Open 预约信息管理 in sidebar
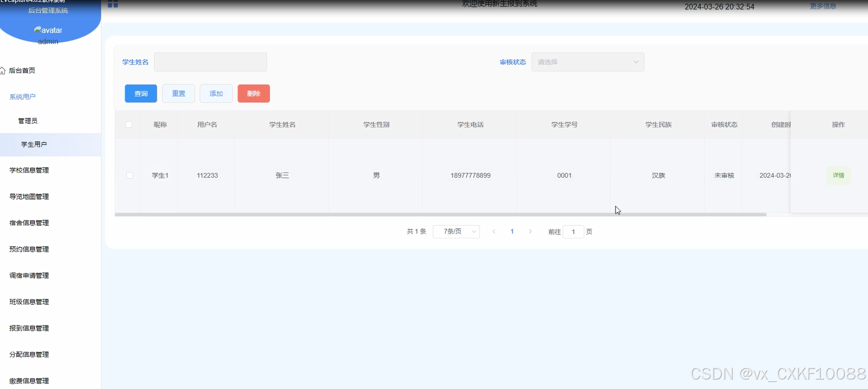Image resolution: width=868 pixels, height=389 pixels. click(29, 249)
